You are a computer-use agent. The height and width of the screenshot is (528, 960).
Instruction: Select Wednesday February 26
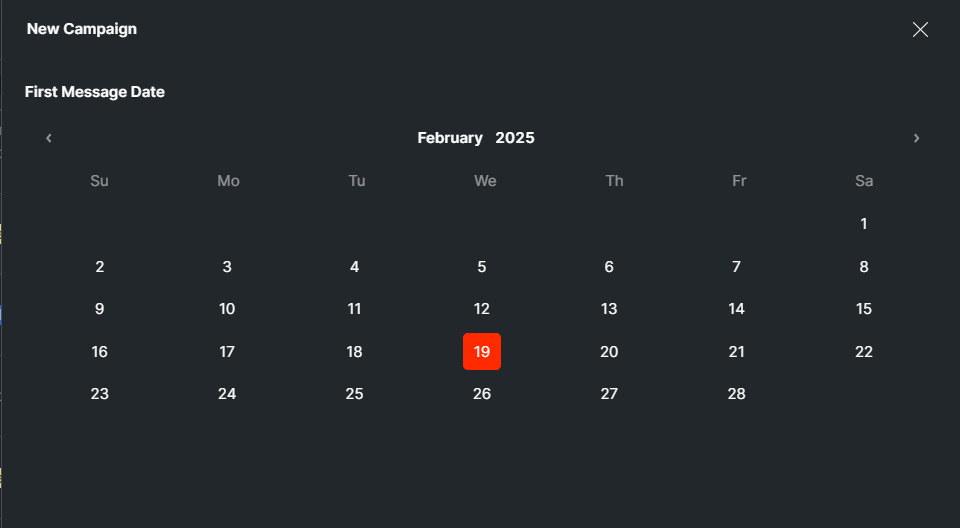pyautogui.click(x=482, y=394)
